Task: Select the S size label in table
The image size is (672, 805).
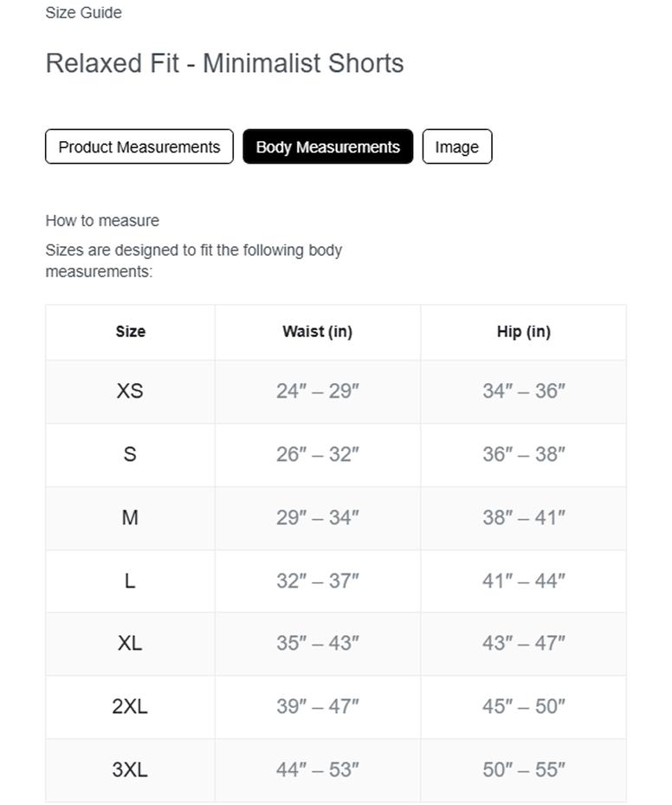Action: tap(130, 454)
